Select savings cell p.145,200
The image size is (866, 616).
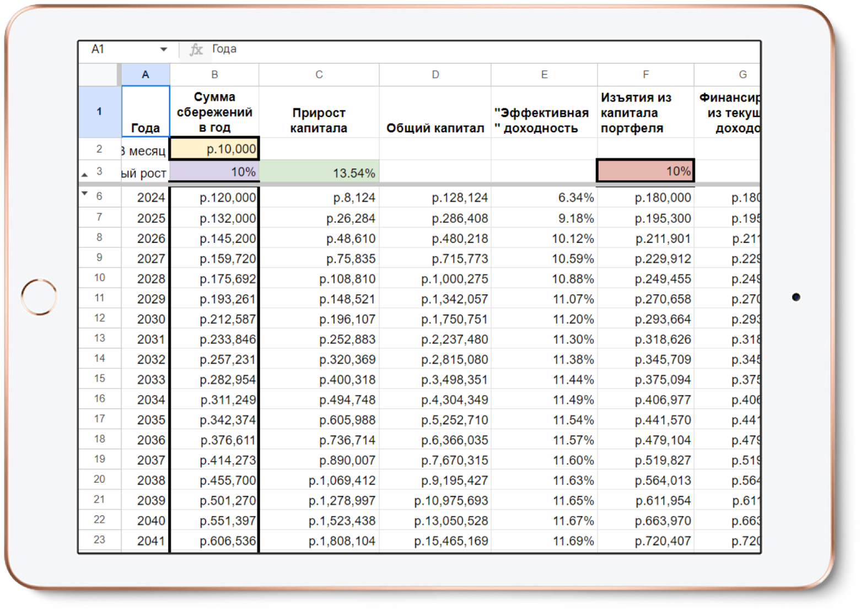214,238
